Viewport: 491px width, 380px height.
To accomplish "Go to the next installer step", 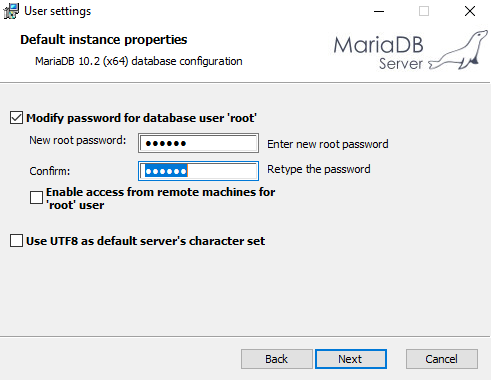I will (x=351, y=359).
